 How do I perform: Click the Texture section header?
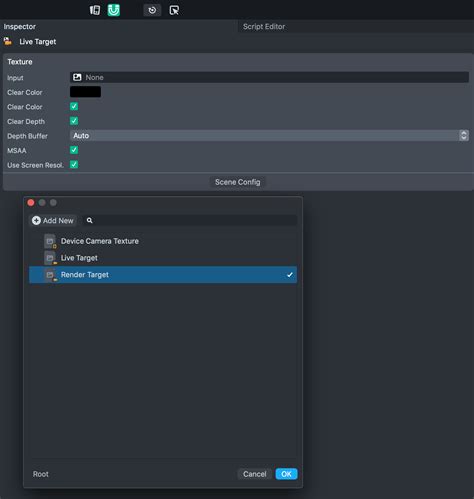20,62
